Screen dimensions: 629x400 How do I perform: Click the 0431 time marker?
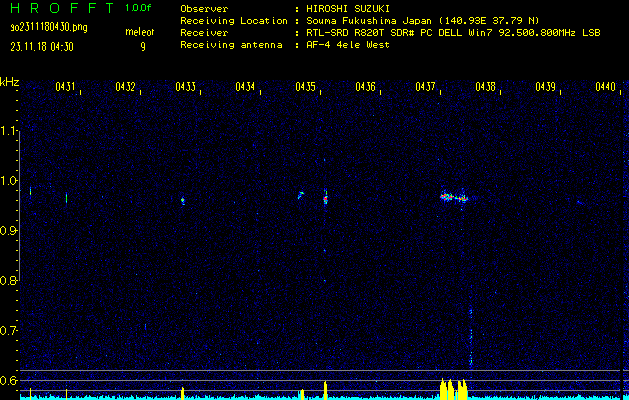(66, 87)
